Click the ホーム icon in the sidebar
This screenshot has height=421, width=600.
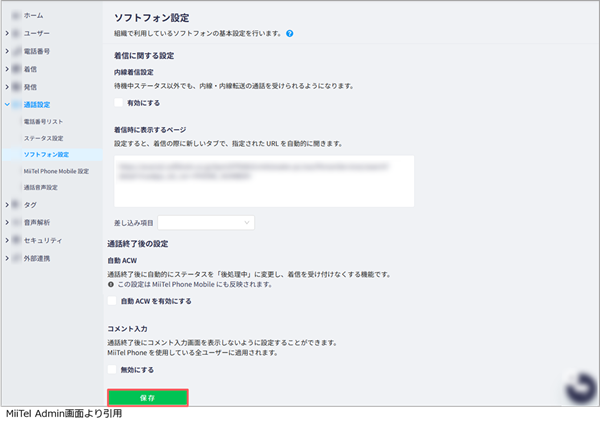click(x=15, y=15)
